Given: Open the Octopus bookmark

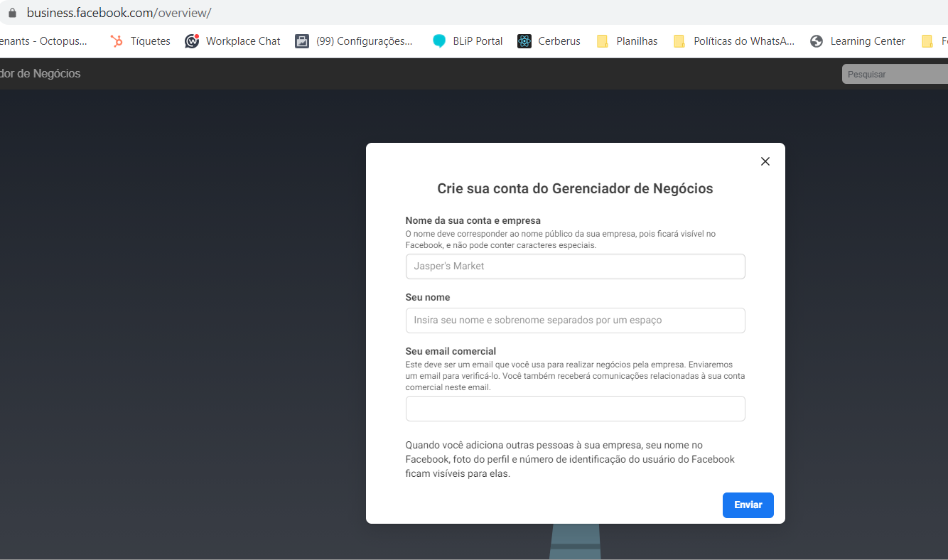Looking at the screenshot, I should point(44,41).
